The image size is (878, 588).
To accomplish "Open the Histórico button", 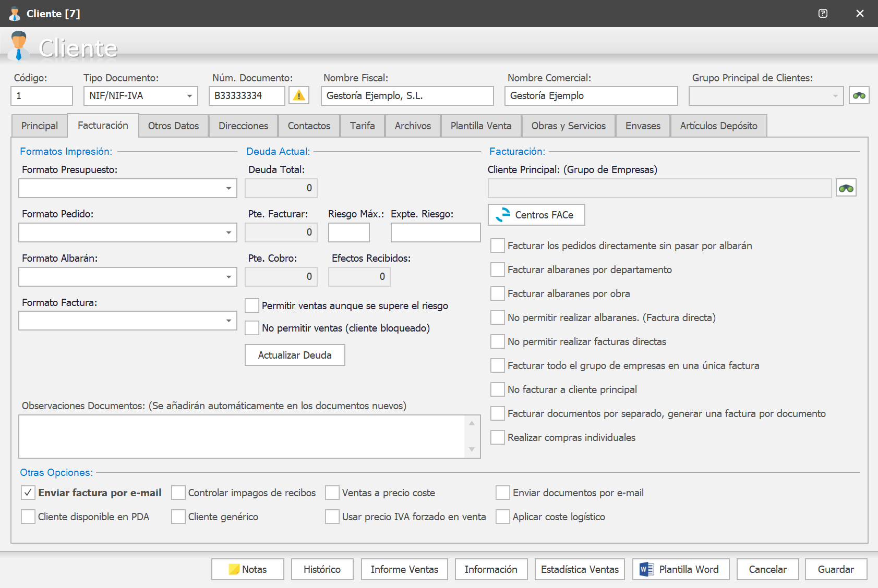I will click(322, 569).
